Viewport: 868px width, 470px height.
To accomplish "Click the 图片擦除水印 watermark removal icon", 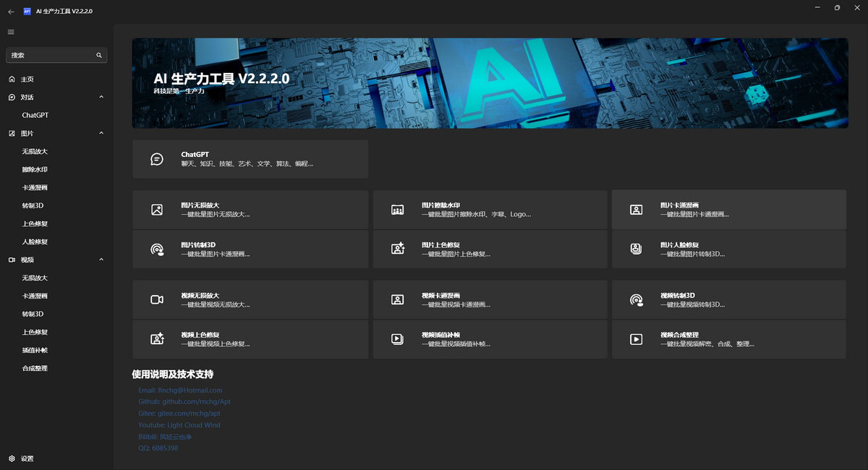I will (x=397, y=209).
